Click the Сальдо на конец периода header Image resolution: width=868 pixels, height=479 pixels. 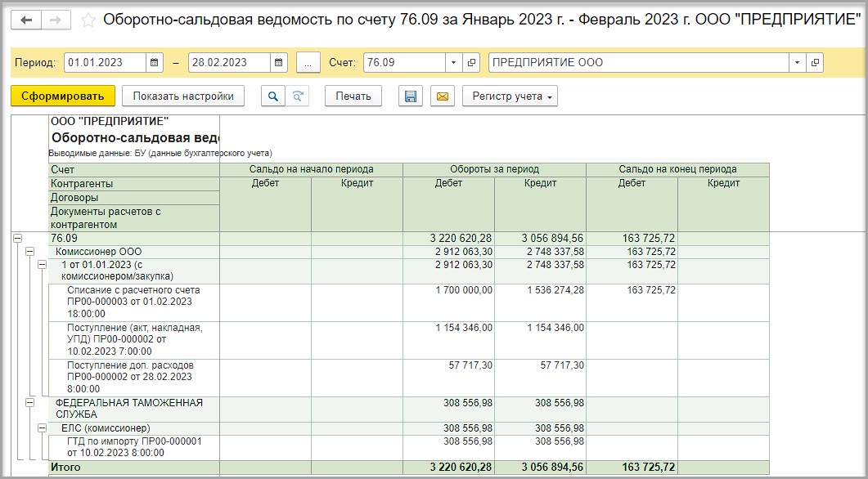coord(677,169)
